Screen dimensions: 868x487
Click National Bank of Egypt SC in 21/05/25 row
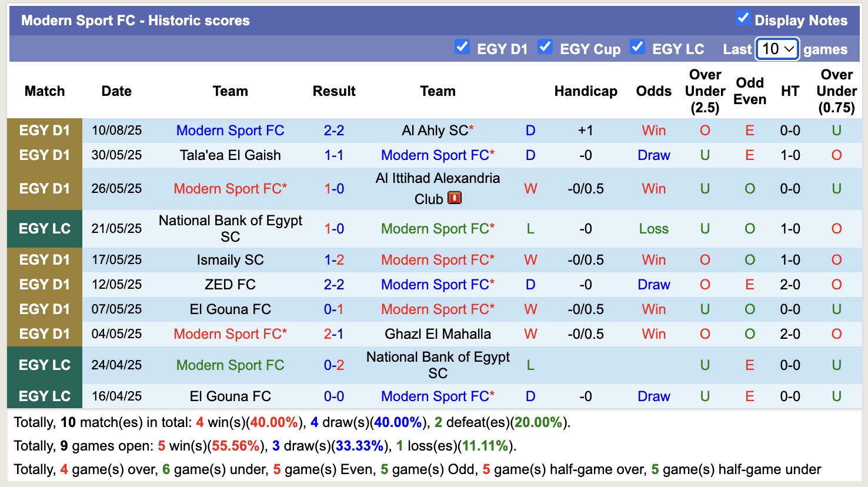[230, 228]
